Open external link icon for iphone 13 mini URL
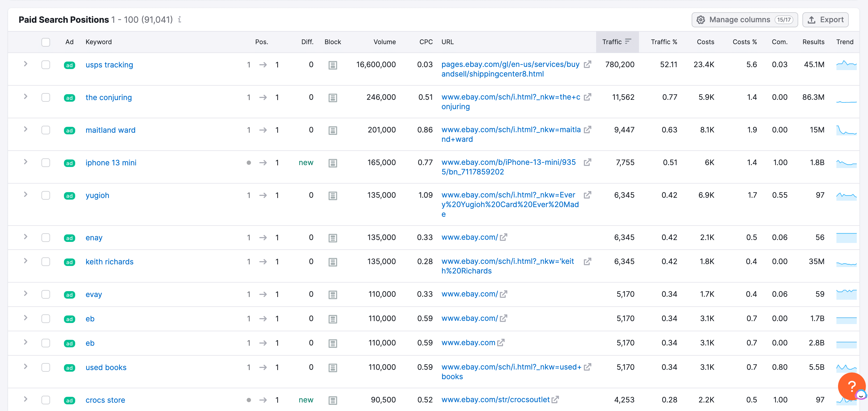The height and width of the screenshot is (411, 868). click(587, 162)
